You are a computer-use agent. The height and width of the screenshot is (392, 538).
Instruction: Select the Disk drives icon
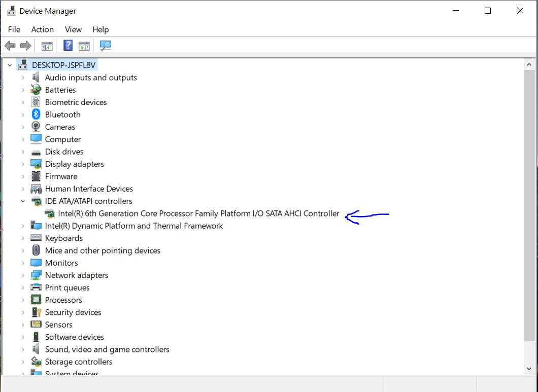(x=36, y=152)
